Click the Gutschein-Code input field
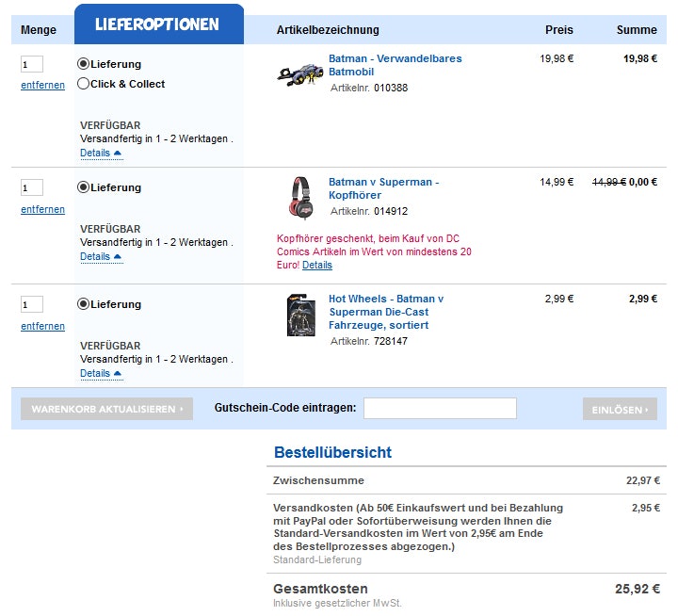This screenshot has height=616, width=678. [440, 409]
